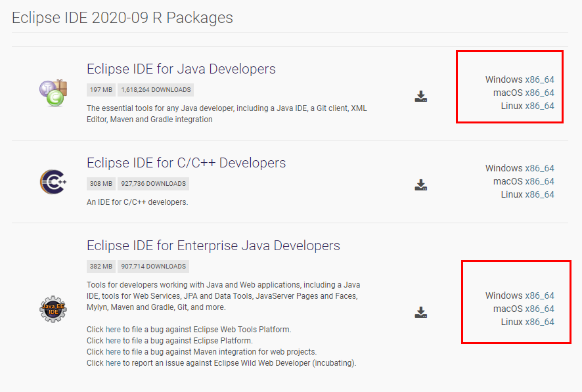This screenshot has width=582, height=392.
Task: Download C/C++ Developers macOS x86_64 build
Action: click(539, 181)
